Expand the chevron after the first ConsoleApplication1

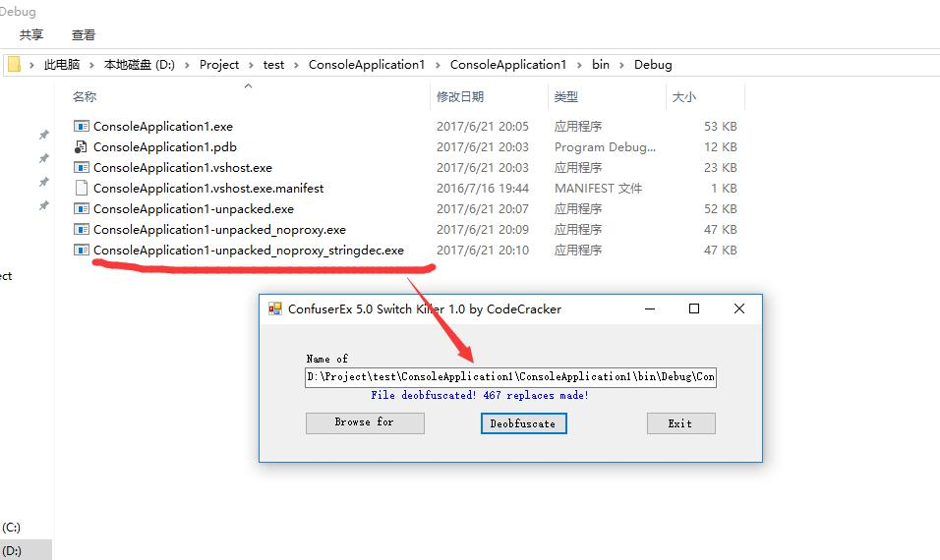[x=438, y=65]
